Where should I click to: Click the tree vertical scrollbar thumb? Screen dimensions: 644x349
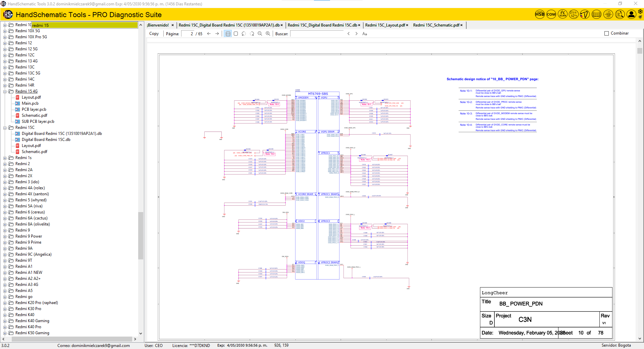coord(141,236)
